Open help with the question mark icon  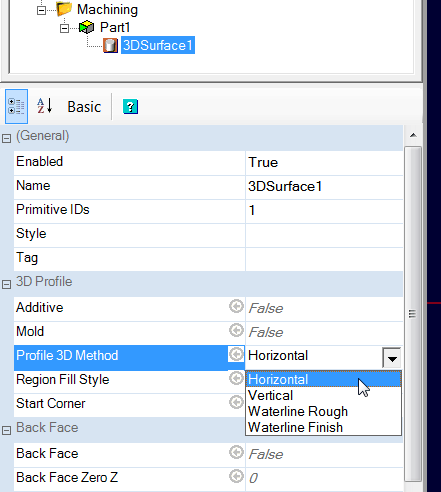130,107
